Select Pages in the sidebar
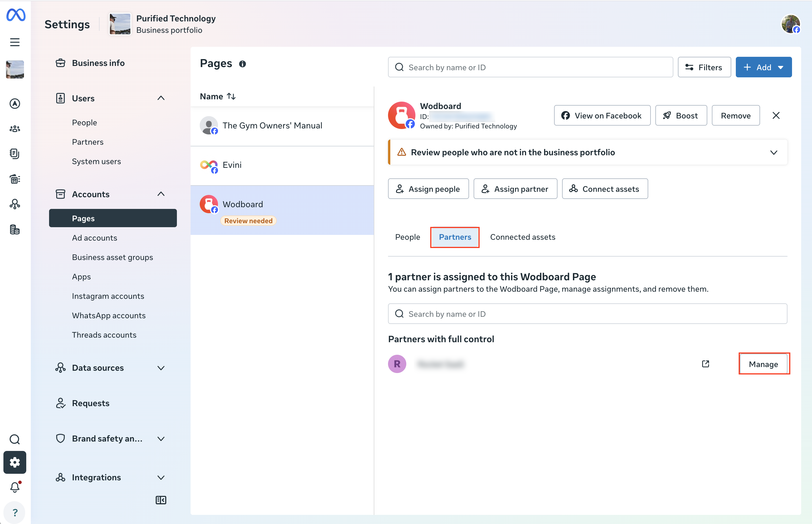 pos(113,218)
